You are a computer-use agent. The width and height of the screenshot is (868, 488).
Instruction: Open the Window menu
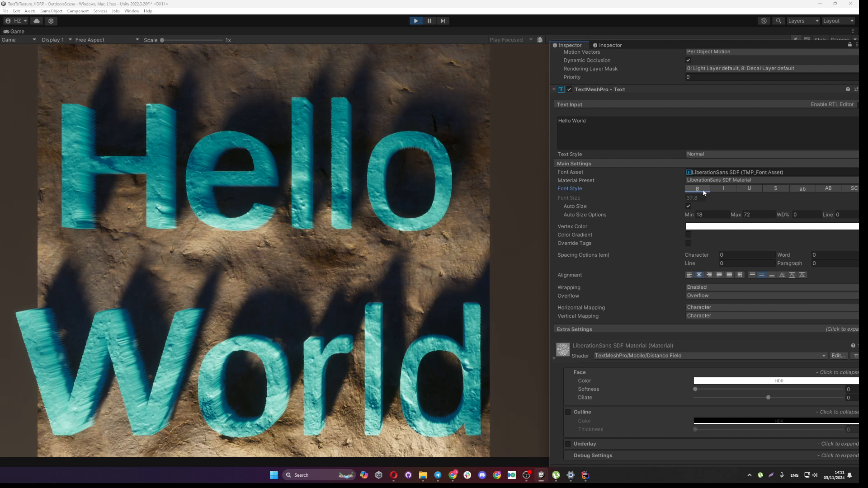[x=132, y=11]
